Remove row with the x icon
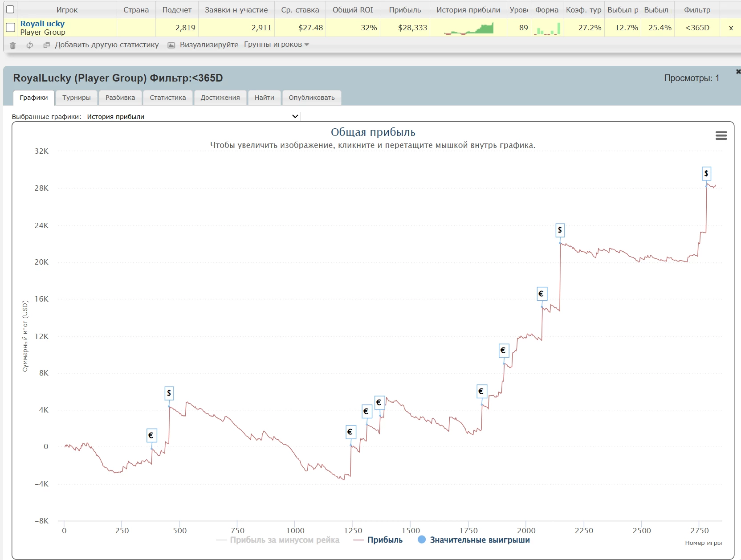This screenshot has height=560, width=741. click(x=731, y=28)
